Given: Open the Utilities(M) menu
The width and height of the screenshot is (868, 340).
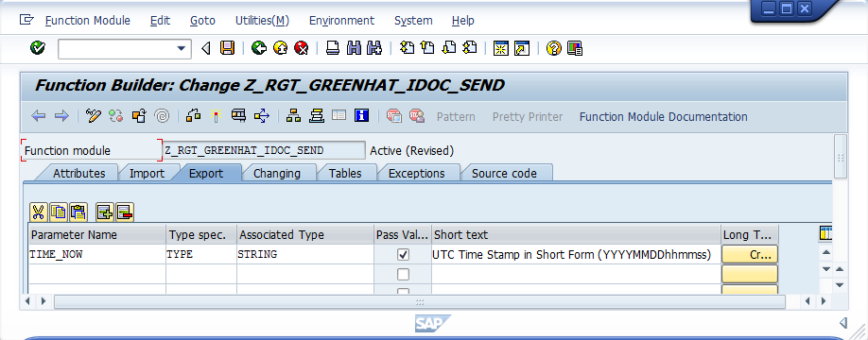Looking at the screenshot, I should point(262,21).
